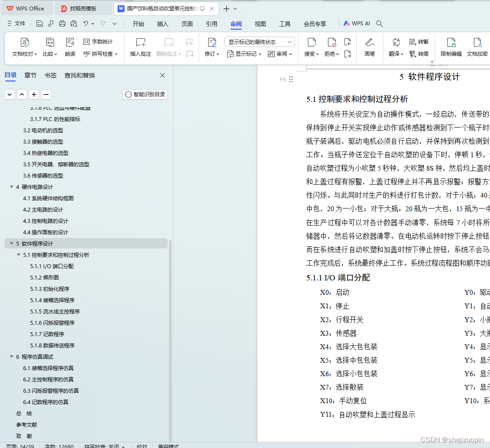Image resolution: width=490 pixels, height=448 pixels.
Task: Collapse the 5 软件程序设计 tree node
Action: [x=12, y=243]
